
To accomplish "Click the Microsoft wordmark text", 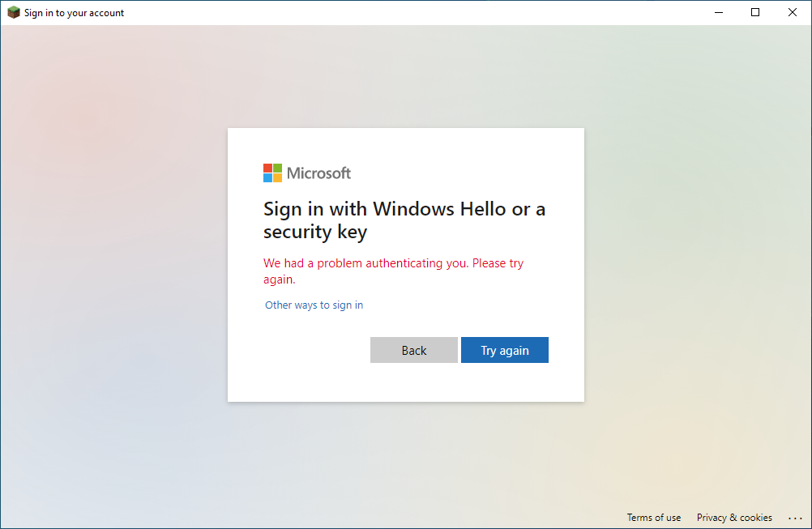I will [319, 173].
